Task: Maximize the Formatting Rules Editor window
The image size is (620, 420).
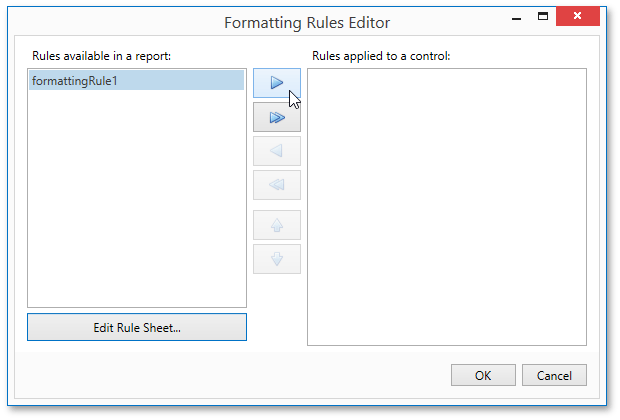Action: pos(543,16)
